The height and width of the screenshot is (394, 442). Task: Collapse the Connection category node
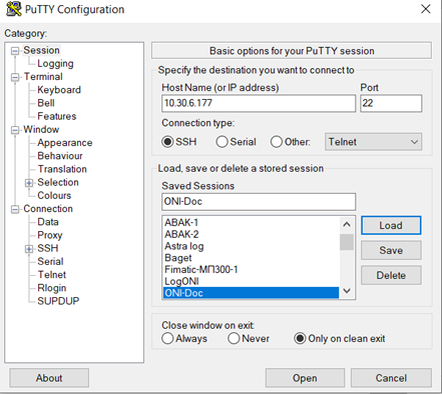15,209
